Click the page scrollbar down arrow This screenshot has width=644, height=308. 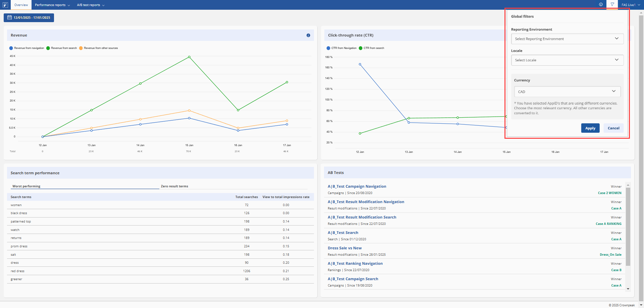point(641,305)
